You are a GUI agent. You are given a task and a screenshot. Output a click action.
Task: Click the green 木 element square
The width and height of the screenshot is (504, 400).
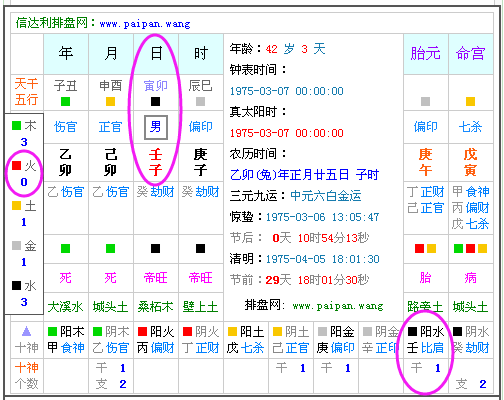[16, 125]
